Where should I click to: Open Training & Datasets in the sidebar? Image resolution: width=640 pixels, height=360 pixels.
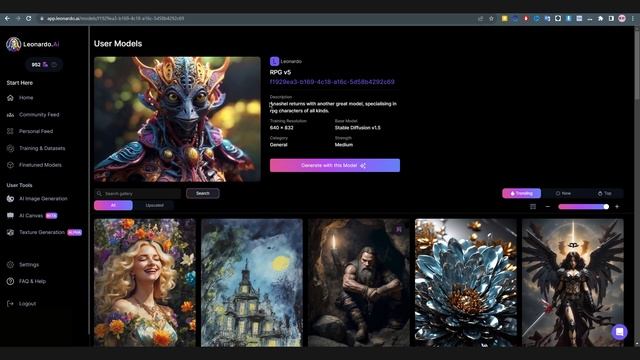42,148
